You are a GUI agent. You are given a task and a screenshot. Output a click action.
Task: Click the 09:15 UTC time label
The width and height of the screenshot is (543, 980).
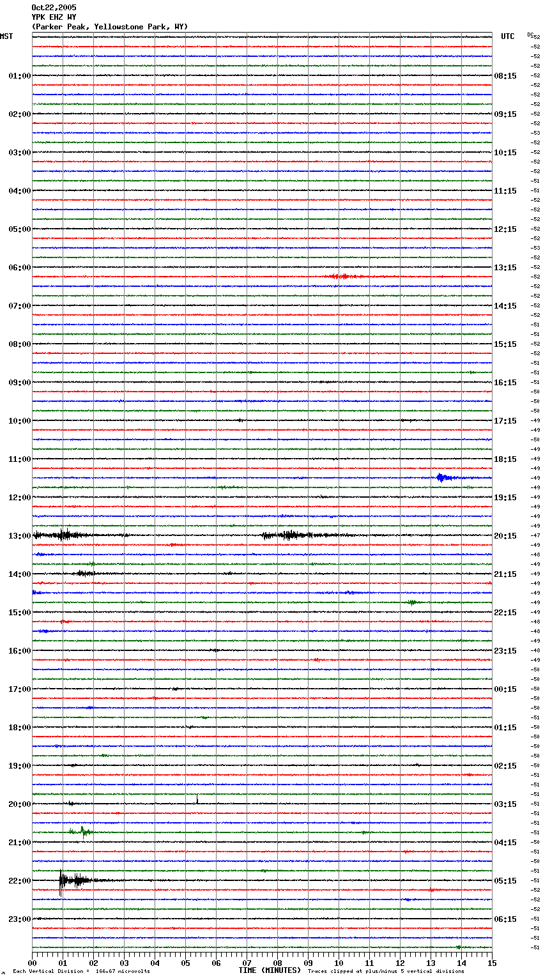click(505, 114)
